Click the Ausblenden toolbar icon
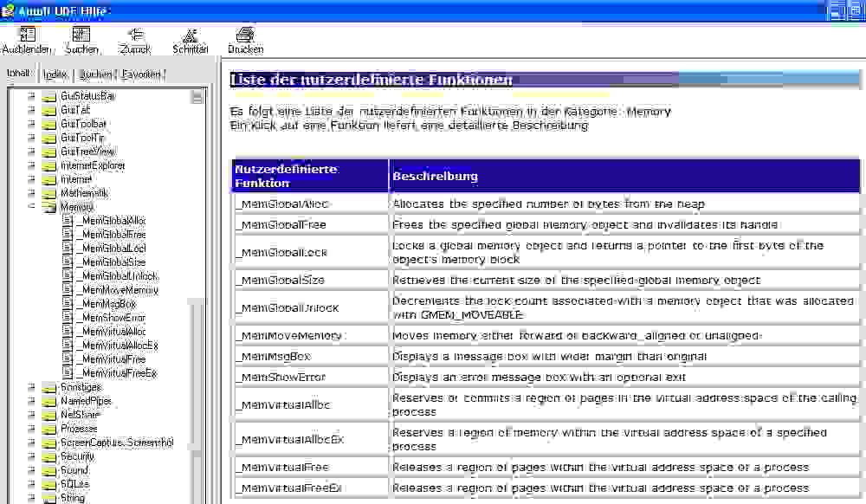 (x=27, y=35)
